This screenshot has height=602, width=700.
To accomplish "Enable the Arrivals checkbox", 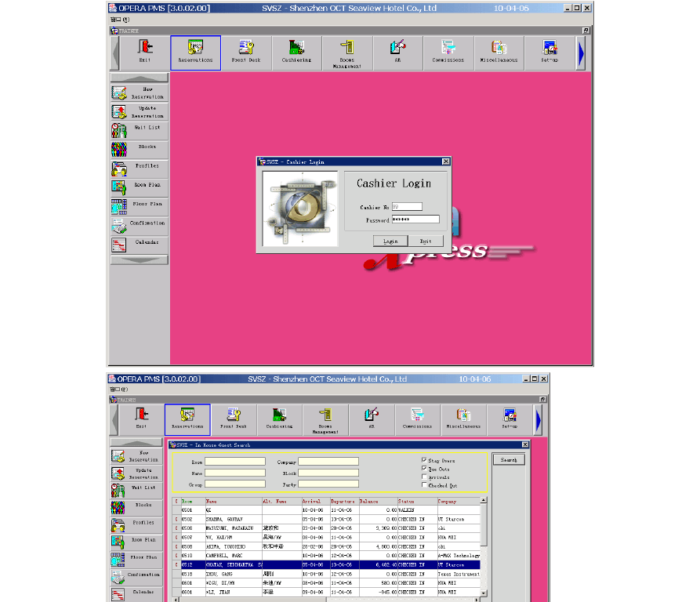I will point(424,477).
